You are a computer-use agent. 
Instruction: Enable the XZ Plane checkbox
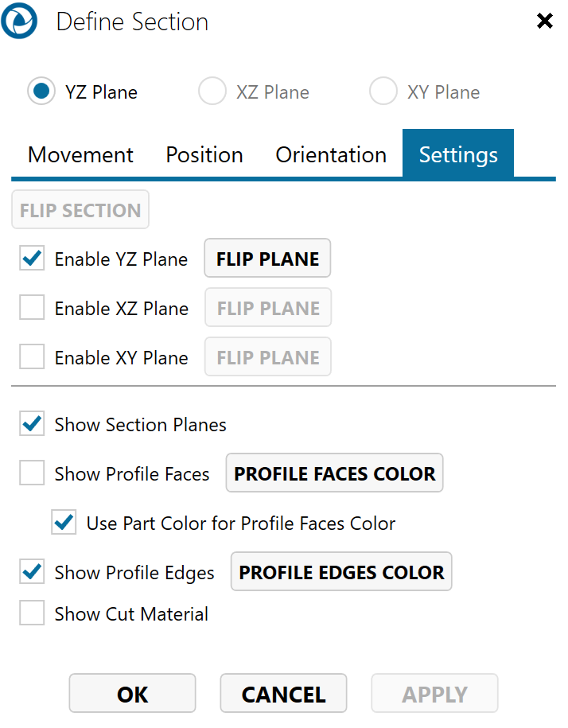pyautogui.click(x=32, y=308)
